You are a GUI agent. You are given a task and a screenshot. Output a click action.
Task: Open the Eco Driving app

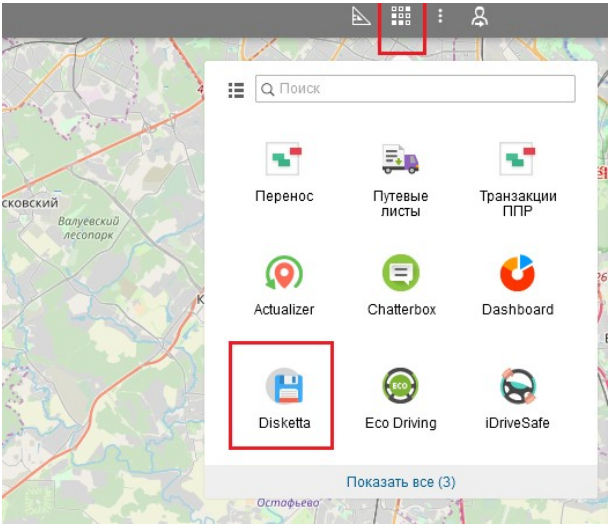click(x=401, y=398)
